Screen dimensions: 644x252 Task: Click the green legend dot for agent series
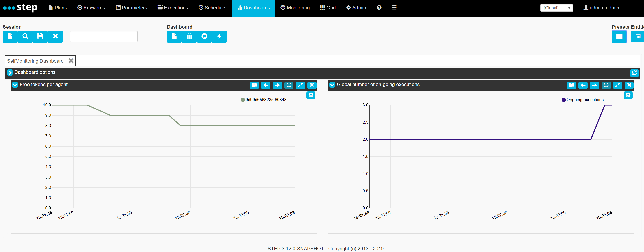click(x=243, y=100)
